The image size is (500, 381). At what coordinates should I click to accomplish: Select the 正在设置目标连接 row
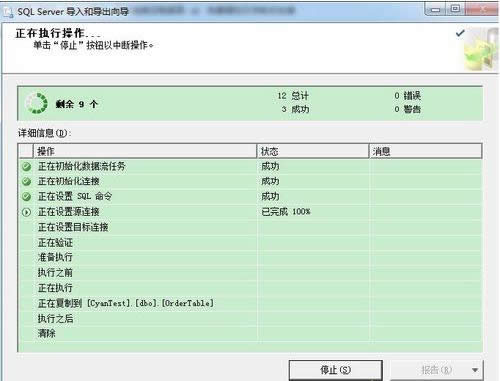[x=250, y=227]
